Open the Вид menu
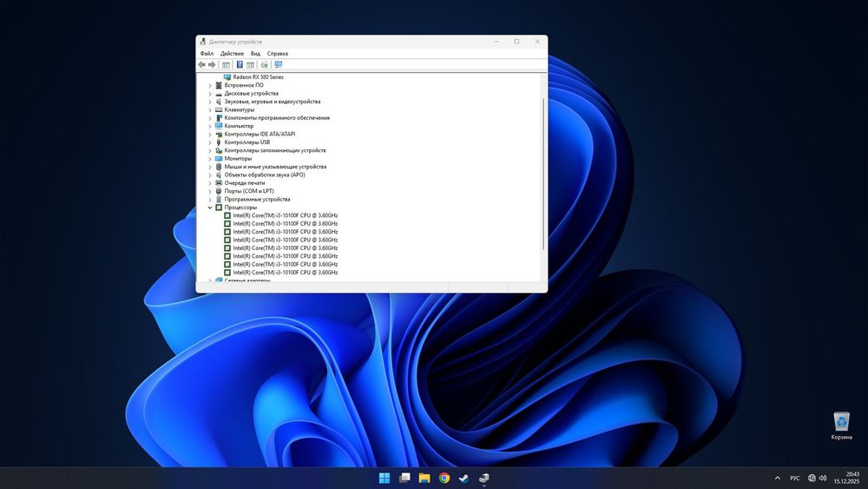868x489 pixels. pos(255,53)
